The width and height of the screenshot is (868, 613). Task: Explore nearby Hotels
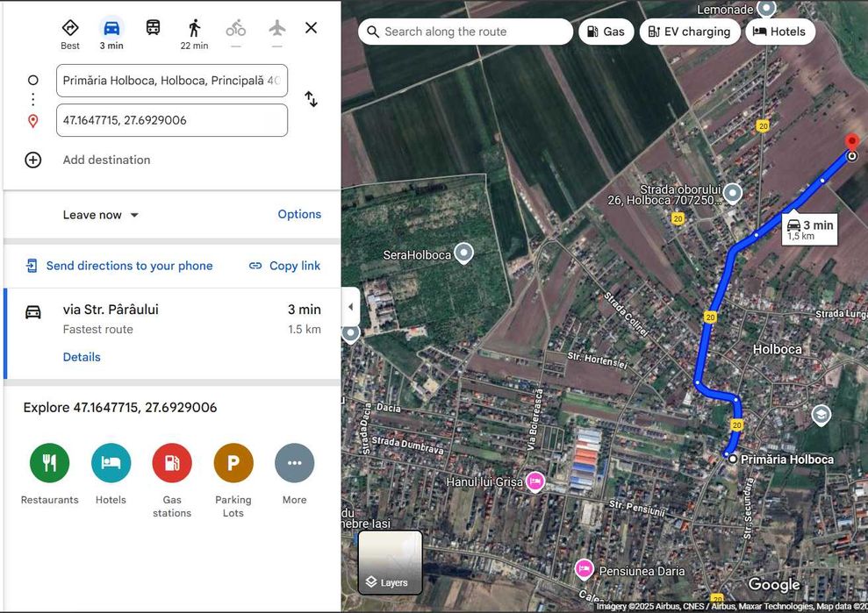pyautogui.click(x=111, y=463)
